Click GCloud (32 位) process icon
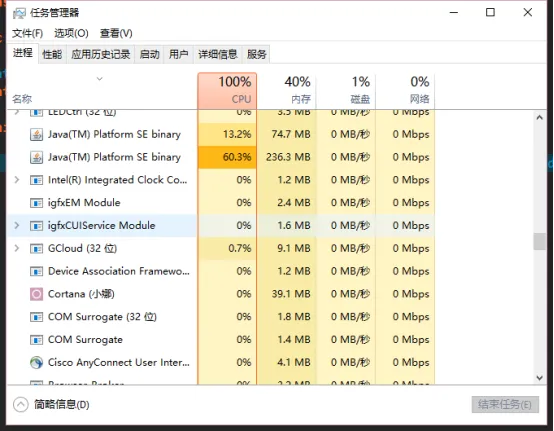This screenshot has width=554, height=431. [x=36, y=249]
